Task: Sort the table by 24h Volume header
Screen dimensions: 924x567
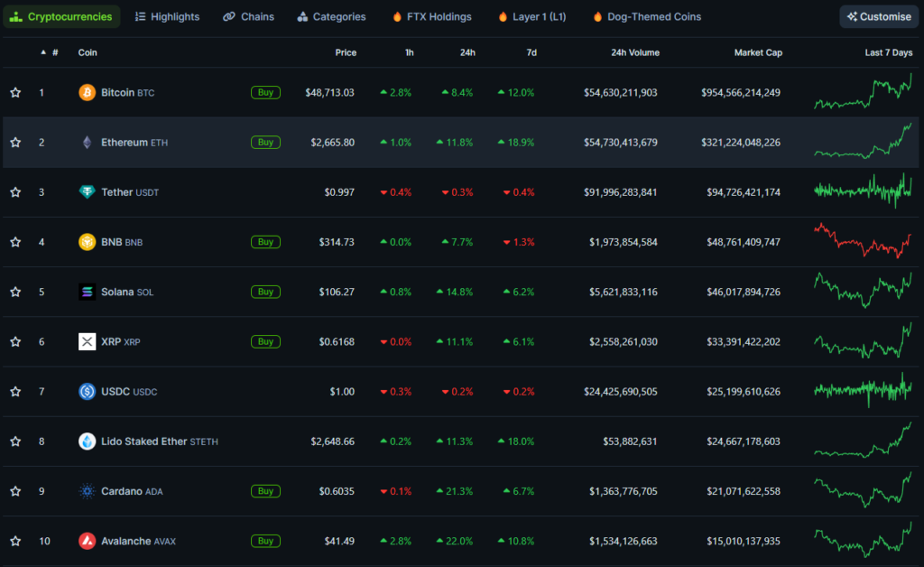Action: click(634, 52)
